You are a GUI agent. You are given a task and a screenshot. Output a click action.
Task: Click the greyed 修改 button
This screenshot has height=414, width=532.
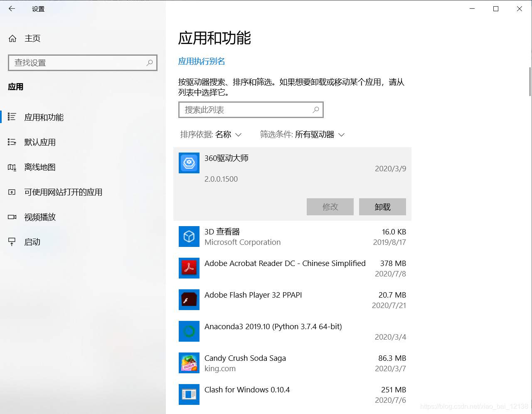(x=330, y=207)
